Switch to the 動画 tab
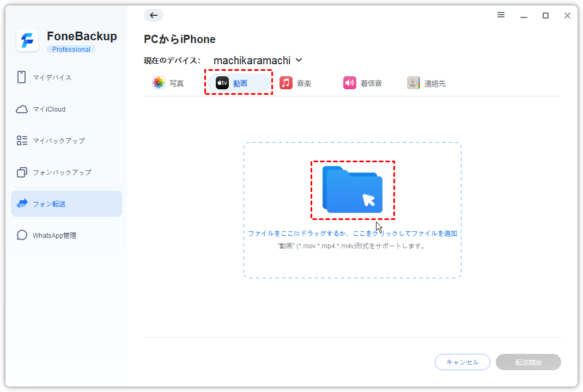 click(238, 83)
